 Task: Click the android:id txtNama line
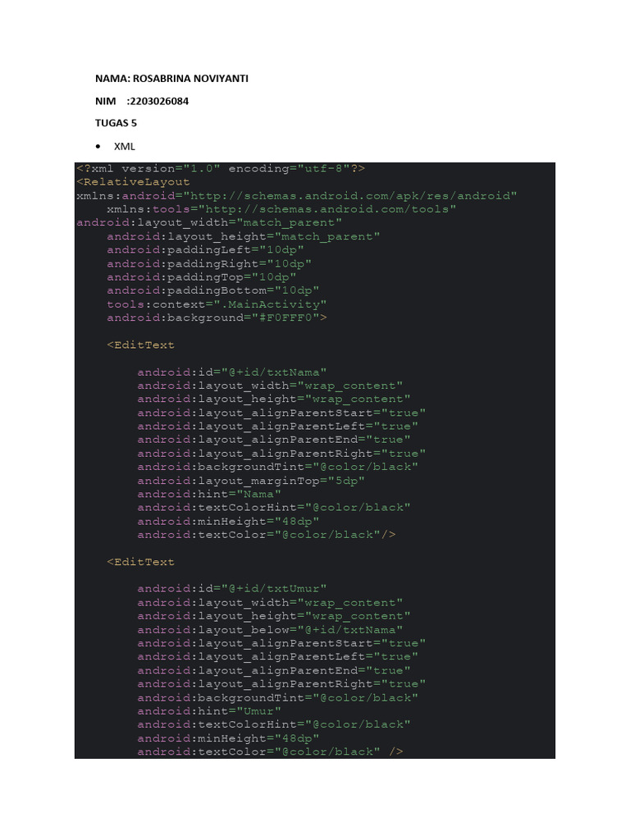(x=232, y=372)
